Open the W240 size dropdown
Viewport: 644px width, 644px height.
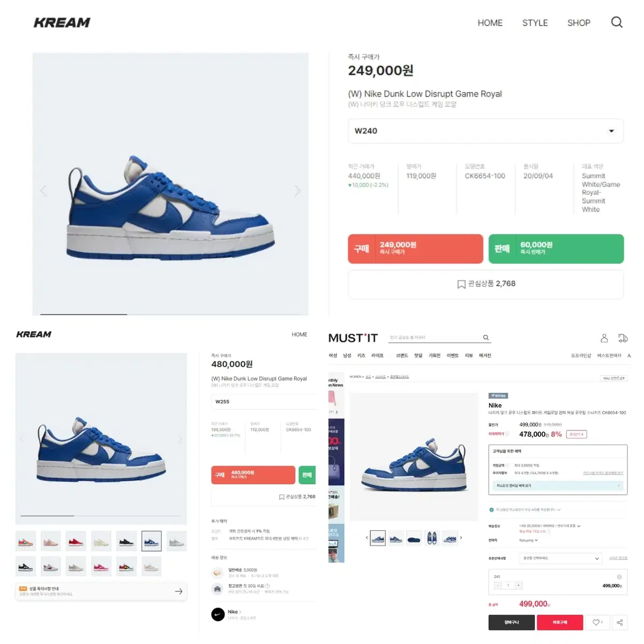[x=486, y=131]
